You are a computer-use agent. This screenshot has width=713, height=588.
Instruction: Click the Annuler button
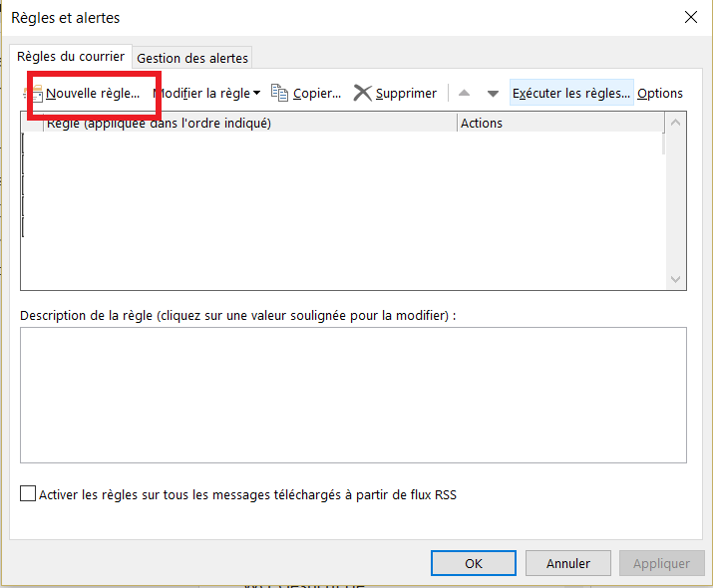pos(568,563)
